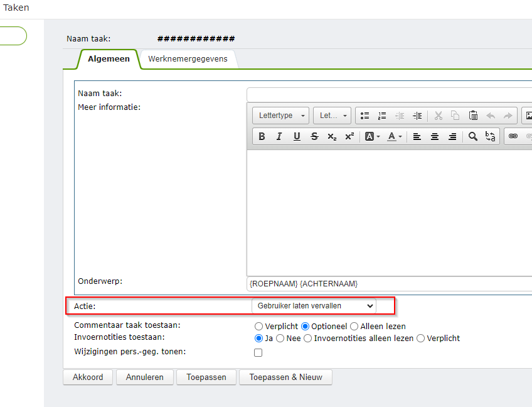Insert a bulleted list in the editor
Viewport: 532px width, 407px height.
pyautogui.click(x=364, y=116)
